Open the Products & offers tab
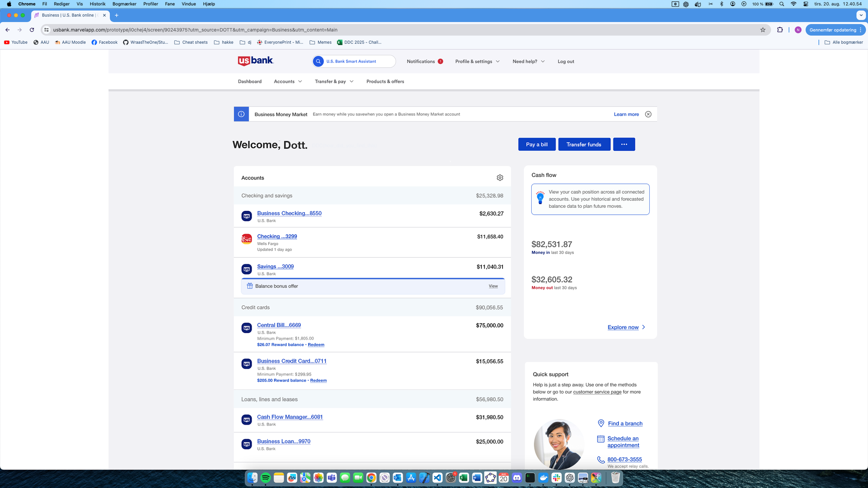 tap(385, 82)
